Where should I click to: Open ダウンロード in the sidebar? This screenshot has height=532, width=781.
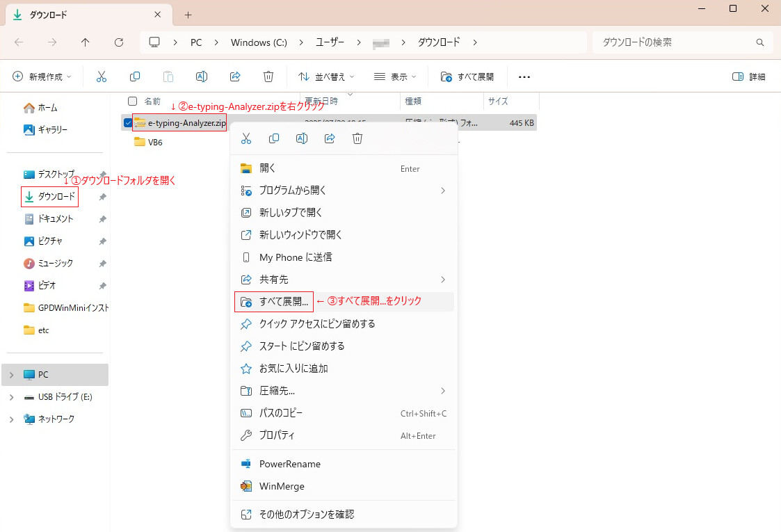(50, 197)
